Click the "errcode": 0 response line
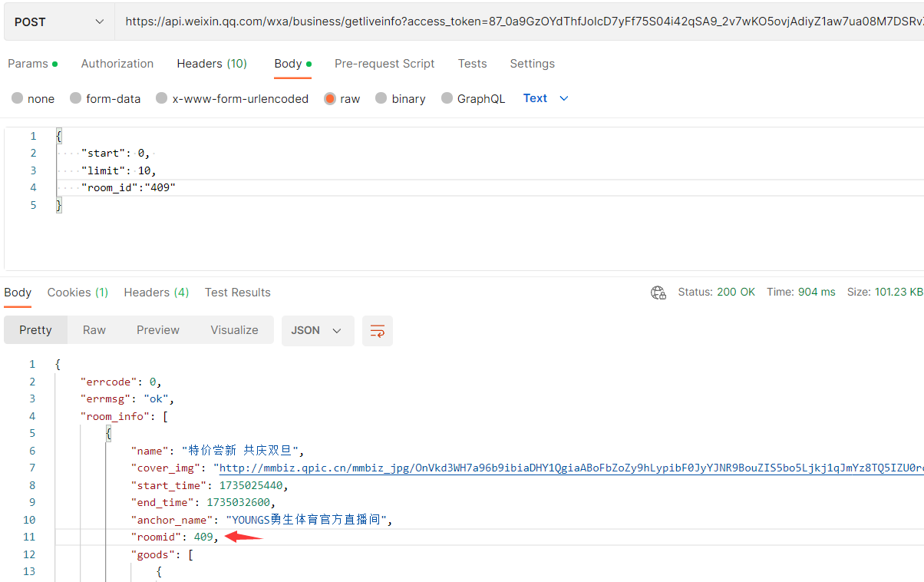This screenshot has width=924, height=582. click(x=120, y=382)
